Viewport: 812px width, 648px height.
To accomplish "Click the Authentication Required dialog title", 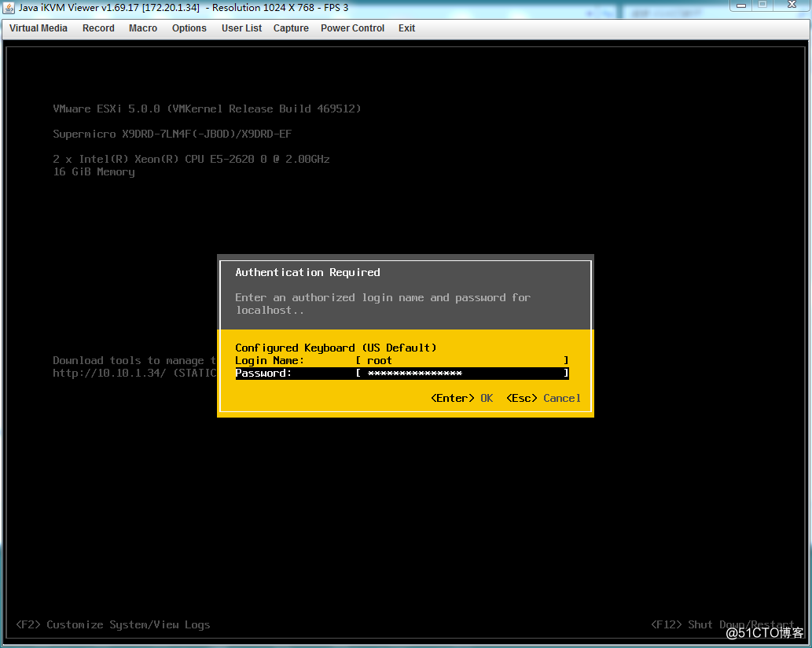I will coord(307,272).
